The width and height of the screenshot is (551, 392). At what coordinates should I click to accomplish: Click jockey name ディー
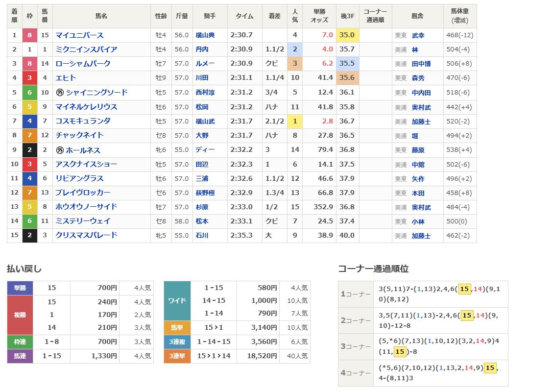(x=205, y=150)
